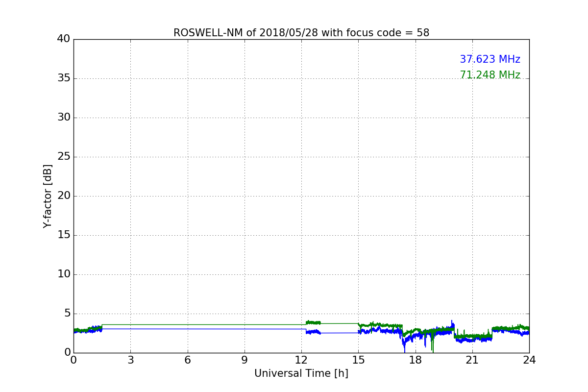Click the x-axis tick label 21
This screenshot has width=588, height=392.
[472, 360]
